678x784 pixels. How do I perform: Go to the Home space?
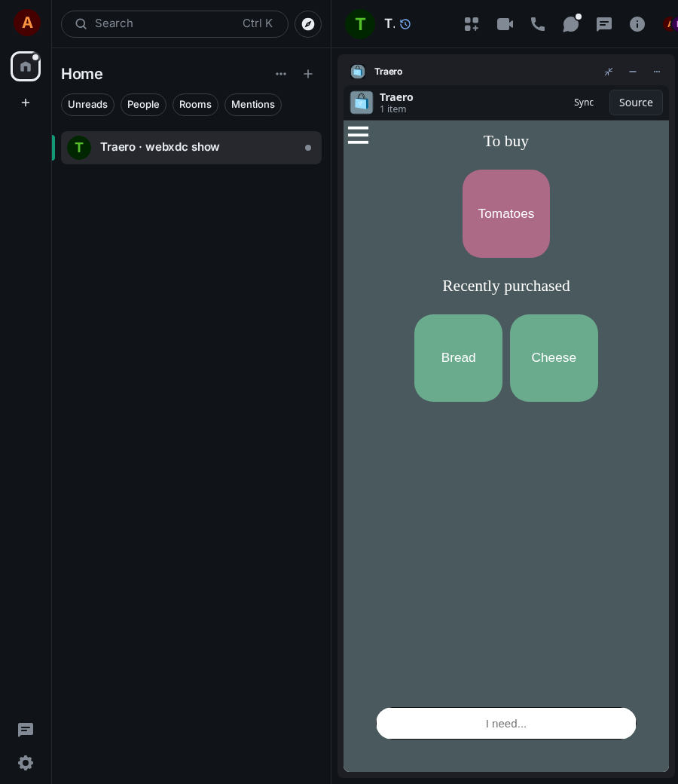pos(26,66)
